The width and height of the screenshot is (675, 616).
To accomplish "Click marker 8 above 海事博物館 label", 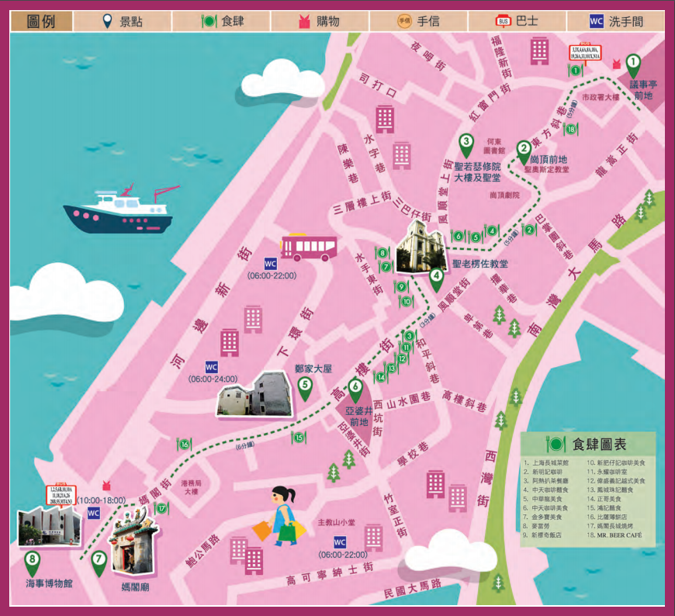I will (32, 561).
